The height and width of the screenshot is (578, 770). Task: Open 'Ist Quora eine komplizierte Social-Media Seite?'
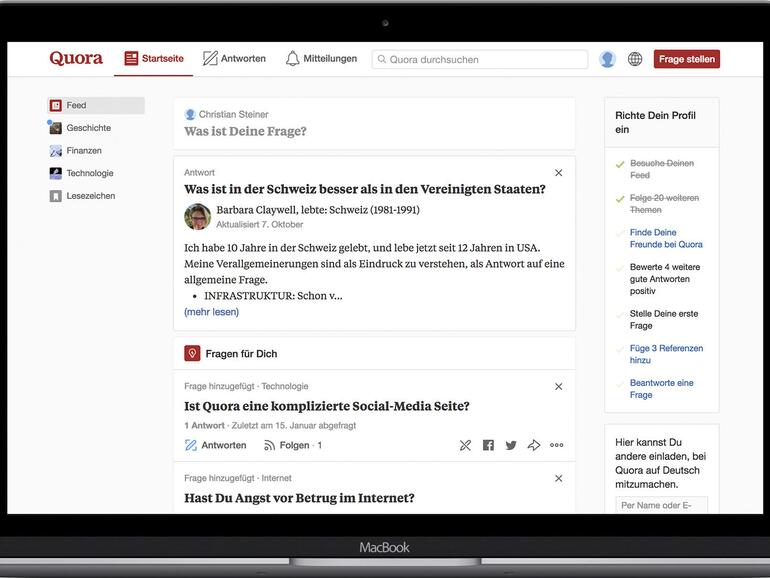tap(327, 406)
